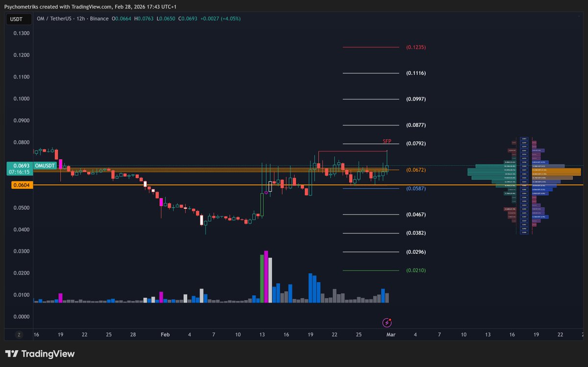Click the OMUSDT price line label

[x=46, y=166]
